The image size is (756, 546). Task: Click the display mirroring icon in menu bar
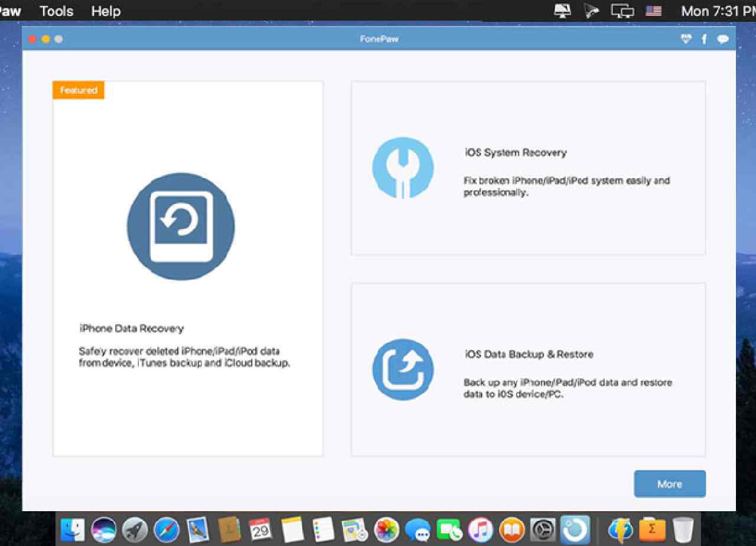563,11
